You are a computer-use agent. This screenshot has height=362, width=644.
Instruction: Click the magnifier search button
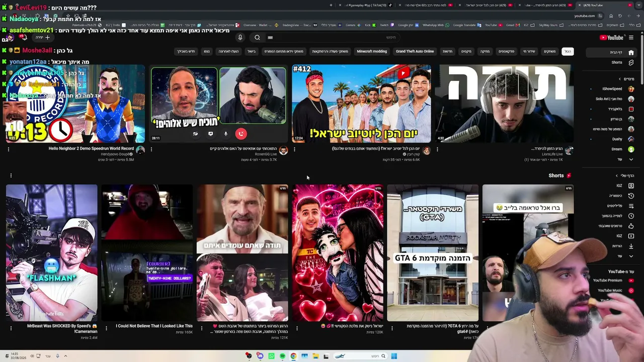pyautogui.click(x=257, y=37)
